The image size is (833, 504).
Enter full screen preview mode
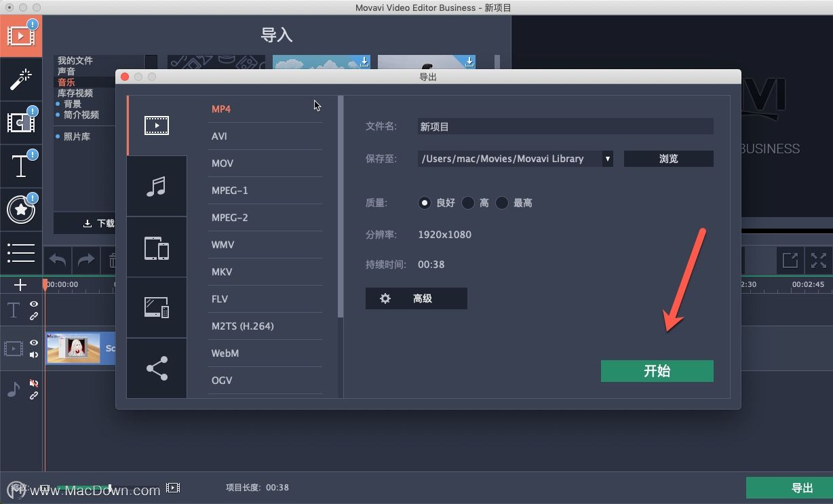point(819,260)
